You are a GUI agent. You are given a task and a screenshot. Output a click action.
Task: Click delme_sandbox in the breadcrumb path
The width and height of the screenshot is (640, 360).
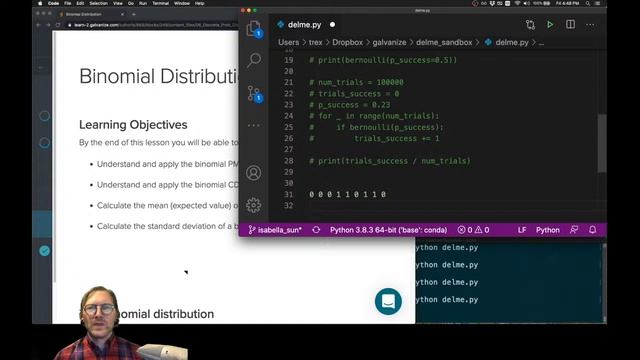click(444, 42)
